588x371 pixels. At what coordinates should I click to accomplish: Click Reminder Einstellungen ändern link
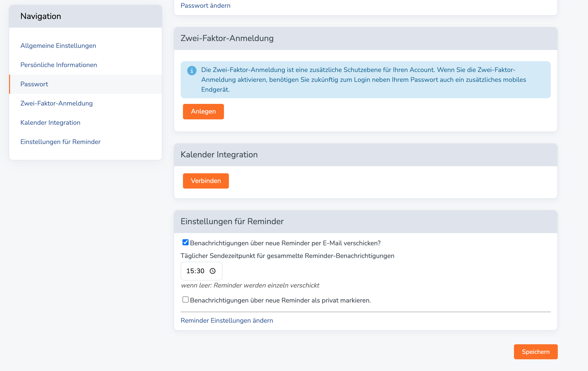click(x=227, y=320)
